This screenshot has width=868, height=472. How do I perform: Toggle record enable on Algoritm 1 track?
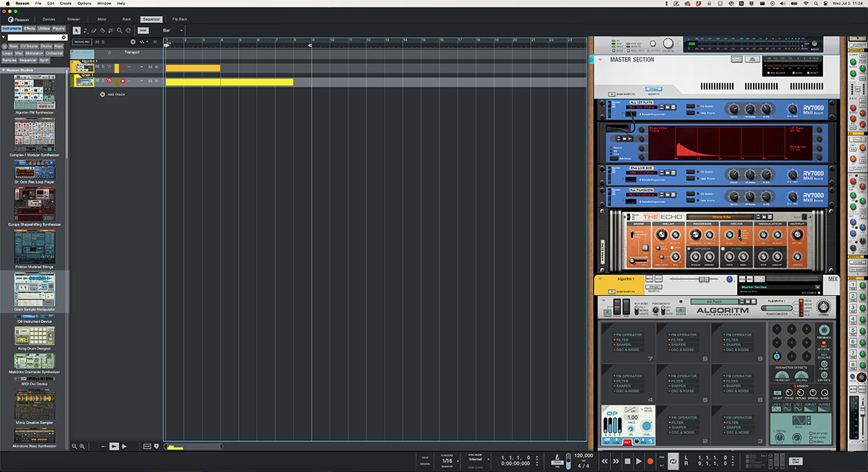click(x=123, y=66)
